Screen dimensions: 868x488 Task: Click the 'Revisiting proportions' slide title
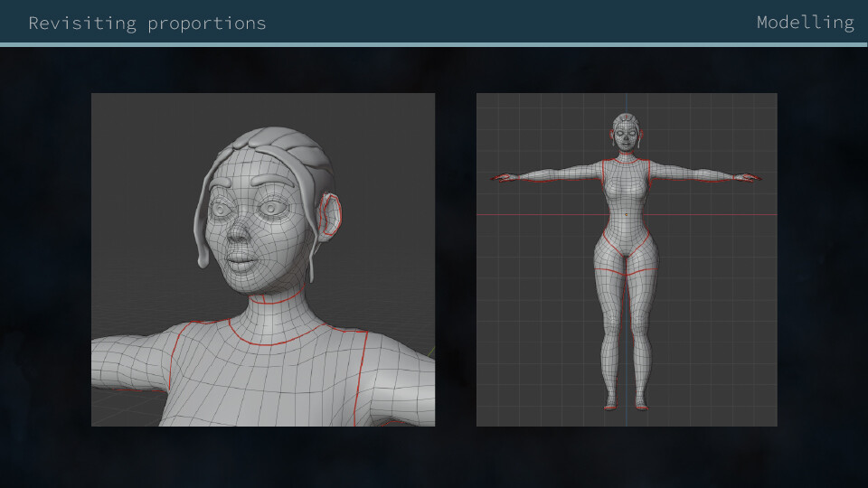click(x=147, y=23)
